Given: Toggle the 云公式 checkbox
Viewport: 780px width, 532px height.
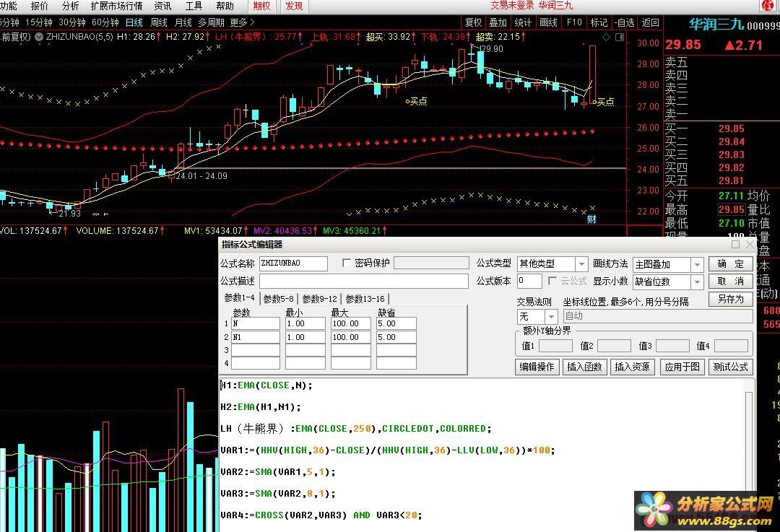Looking at the screenshot, I should point(552,281).
